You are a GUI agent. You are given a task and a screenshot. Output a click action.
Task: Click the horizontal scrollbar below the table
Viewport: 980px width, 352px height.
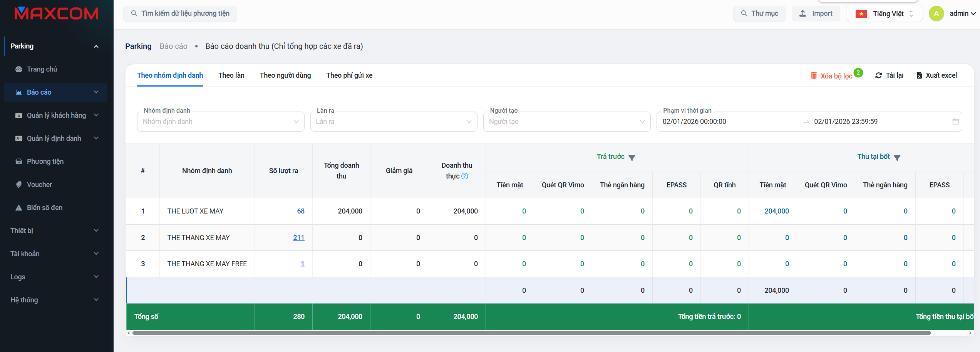(x=531, y=333)
